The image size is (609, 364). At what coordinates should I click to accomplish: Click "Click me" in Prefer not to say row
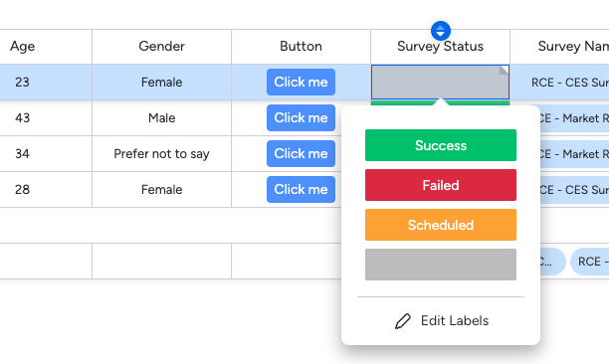coord(301,154)
